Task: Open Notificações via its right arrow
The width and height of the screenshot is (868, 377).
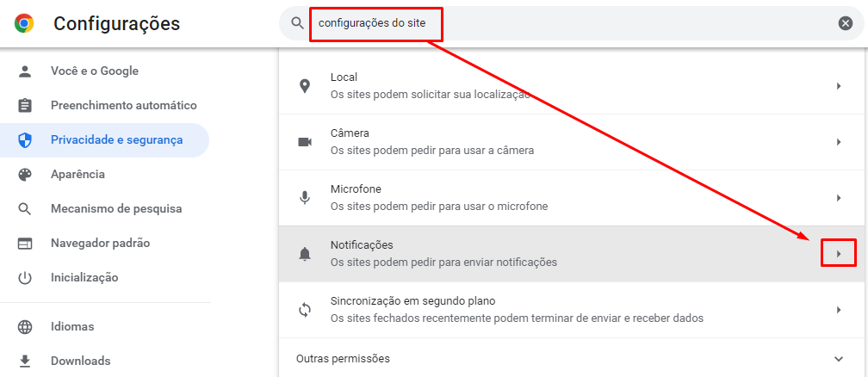Action: point(839,254)
